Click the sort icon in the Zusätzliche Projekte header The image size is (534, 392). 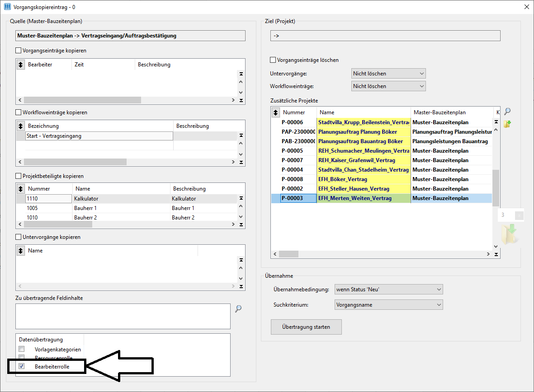tap(275, 112)
